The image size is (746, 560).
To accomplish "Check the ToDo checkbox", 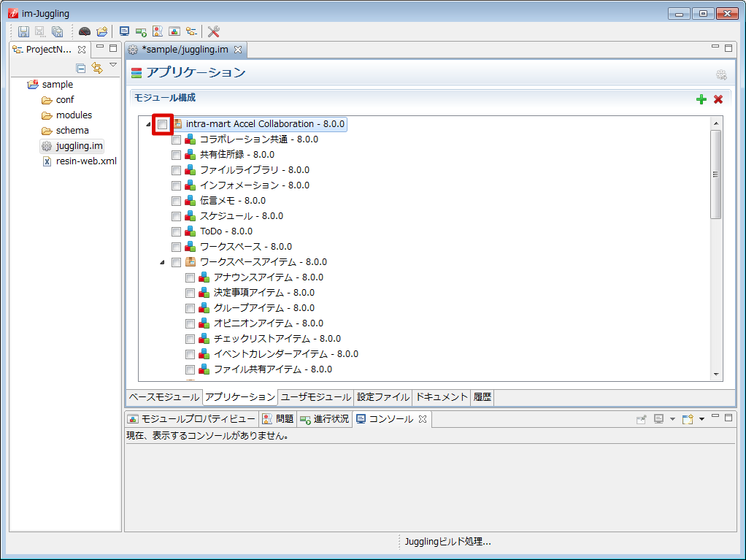I will 176,231.
